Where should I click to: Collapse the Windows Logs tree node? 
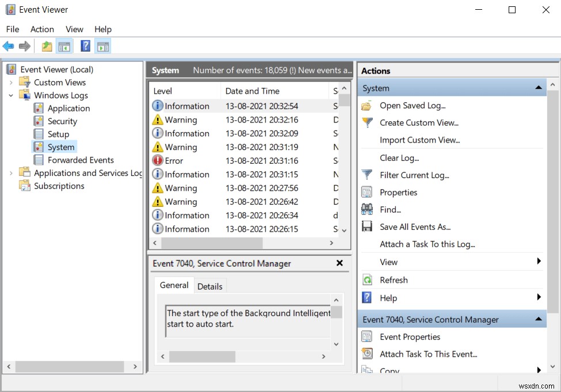tap(11, 95)
